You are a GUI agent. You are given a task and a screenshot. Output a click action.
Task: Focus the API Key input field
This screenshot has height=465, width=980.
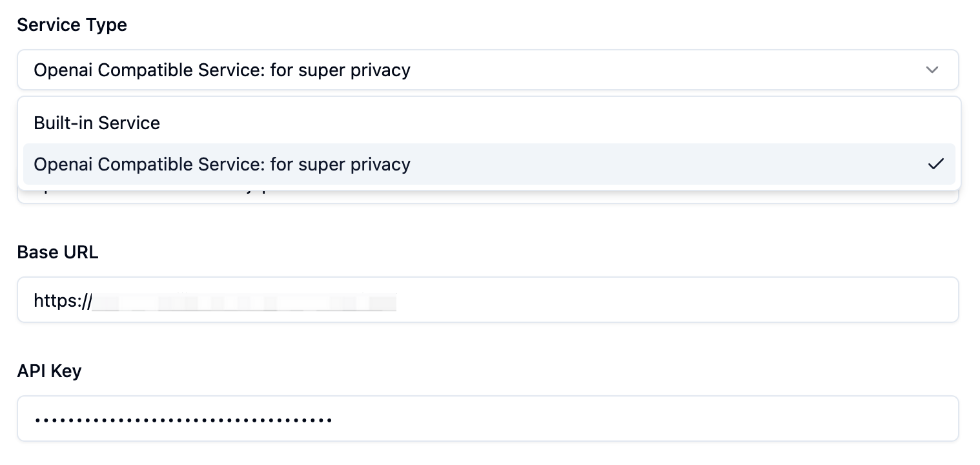[x=487, y=418]
